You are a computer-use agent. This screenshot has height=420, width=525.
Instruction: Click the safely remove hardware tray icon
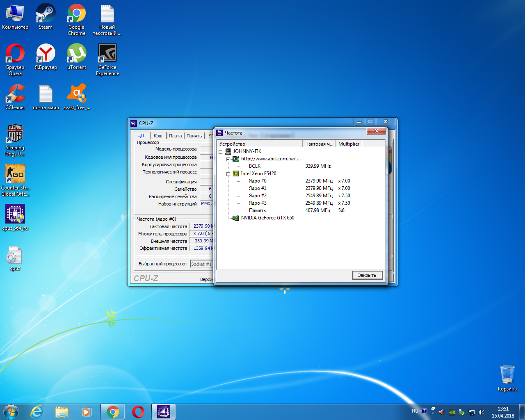click(462, 412)
